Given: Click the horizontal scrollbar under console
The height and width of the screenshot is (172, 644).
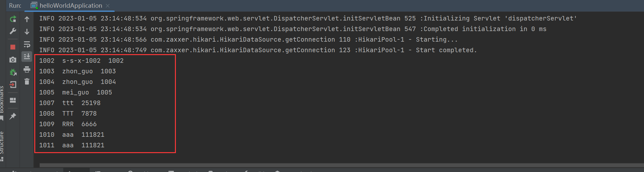Looking at the screenshot, I should tap(342, 165).
